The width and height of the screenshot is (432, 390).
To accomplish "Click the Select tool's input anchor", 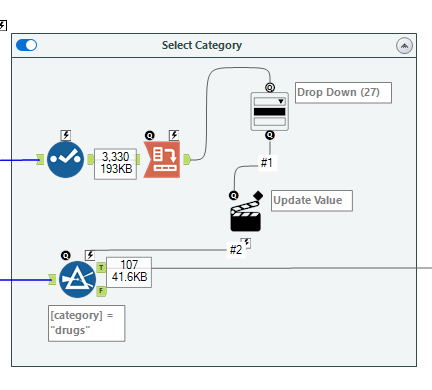I will tap(40, 159).
